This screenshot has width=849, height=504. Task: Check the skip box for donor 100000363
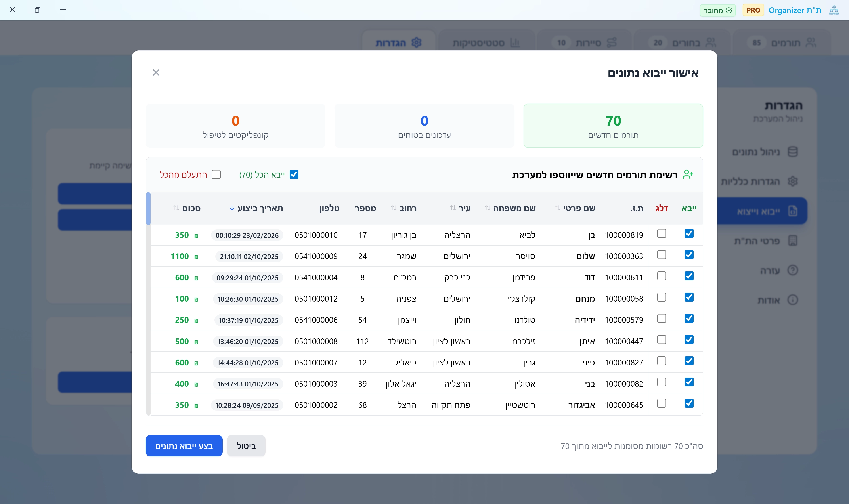click(x=662, y=255)
